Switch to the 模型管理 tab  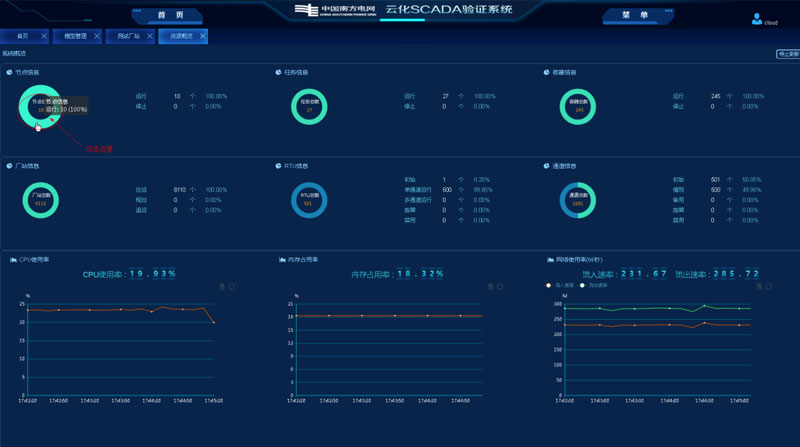[76, 36]
